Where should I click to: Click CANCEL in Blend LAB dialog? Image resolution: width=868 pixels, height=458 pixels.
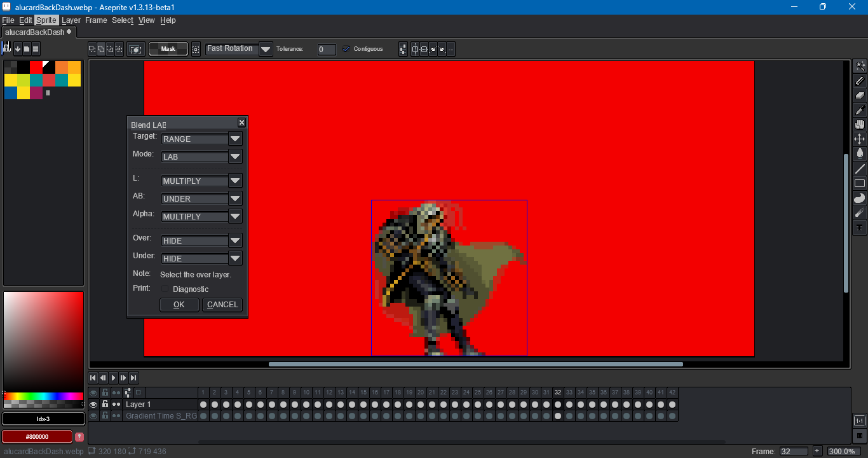point(222,305)
